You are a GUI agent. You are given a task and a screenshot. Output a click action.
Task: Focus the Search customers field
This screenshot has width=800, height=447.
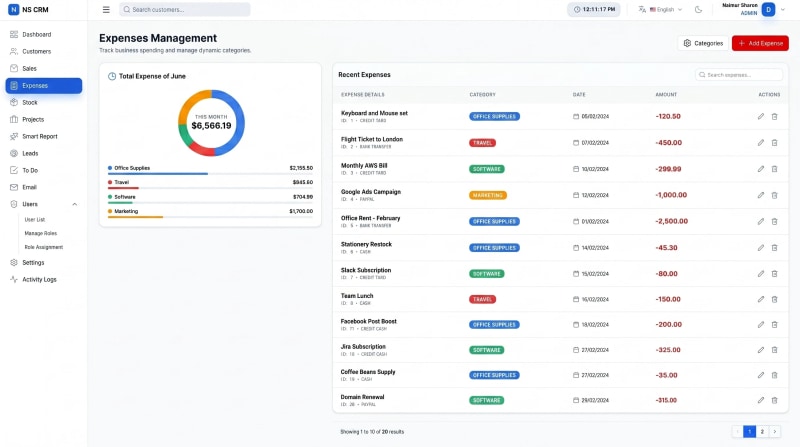coord(185,10)
